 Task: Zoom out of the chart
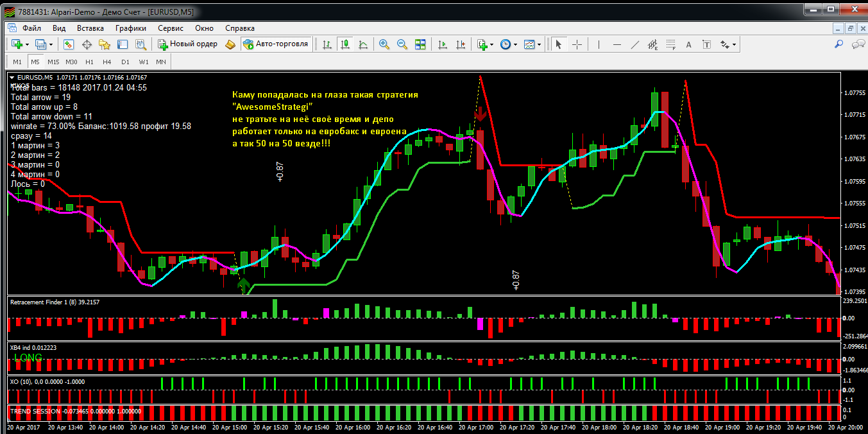click(x=402, y=44)
